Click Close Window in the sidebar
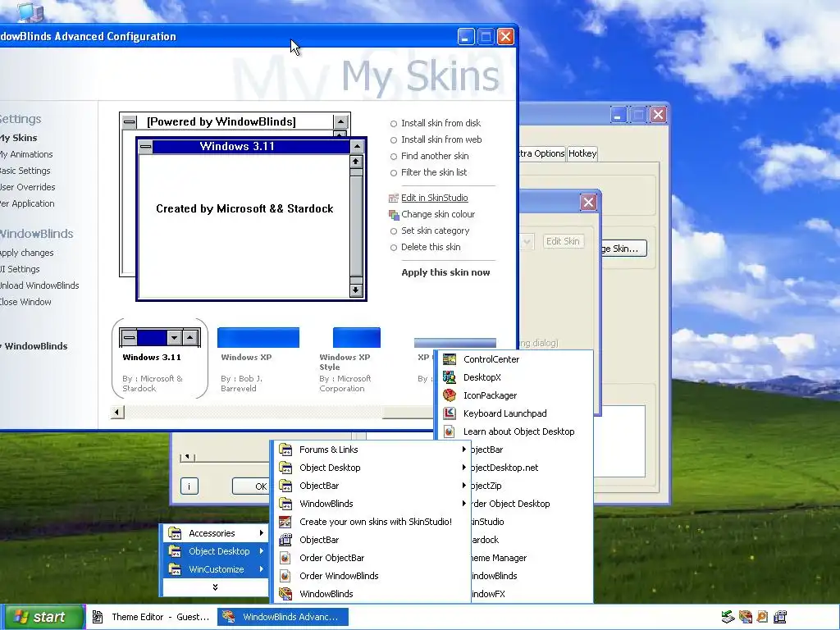The height and width of the screenshot is (630, 840). click(x=25, y=302)
